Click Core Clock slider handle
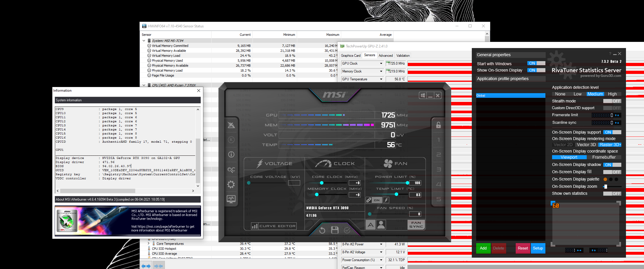 [322, 183]
